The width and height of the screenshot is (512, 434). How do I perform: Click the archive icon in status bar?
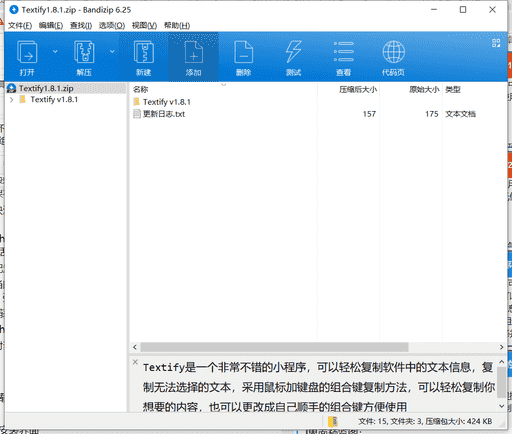333,422
